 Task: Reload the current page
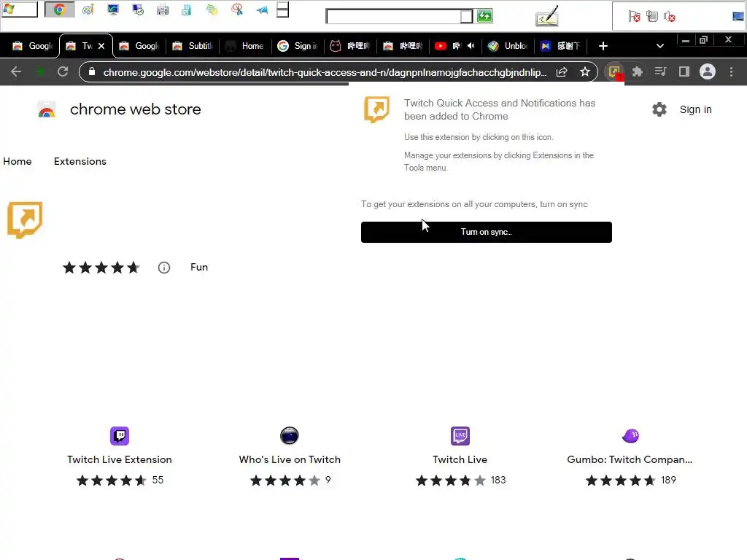coord(63,72)
